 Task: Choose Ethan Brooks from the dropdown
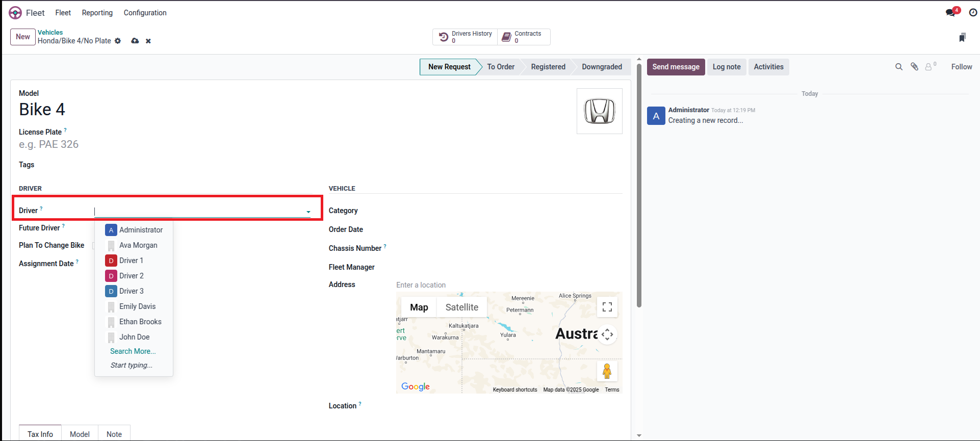134,322
